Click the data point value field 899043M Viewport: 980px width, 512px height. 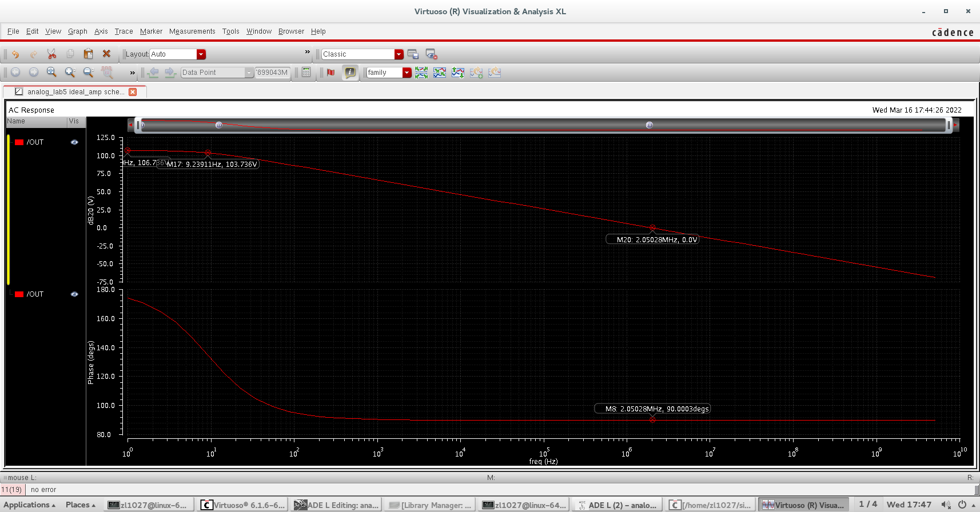pyautogui.click(x=272, y=73)
